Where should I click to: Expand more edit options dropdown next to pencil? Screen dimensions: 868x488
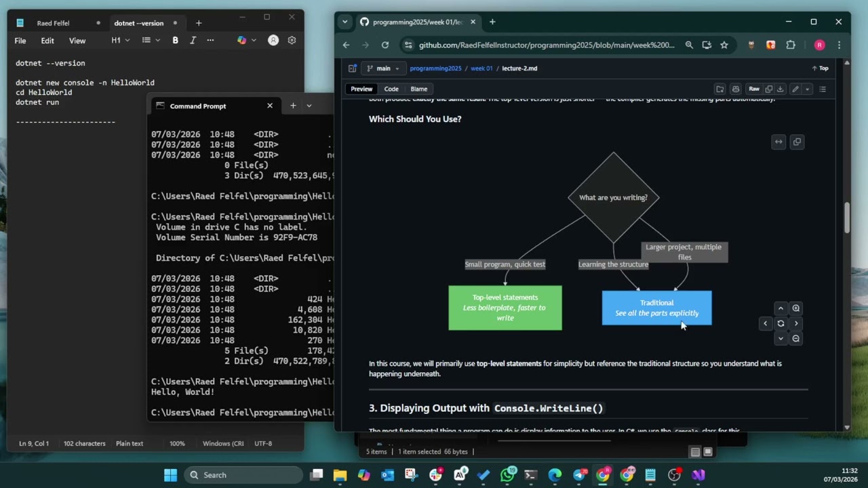point(806,89)
